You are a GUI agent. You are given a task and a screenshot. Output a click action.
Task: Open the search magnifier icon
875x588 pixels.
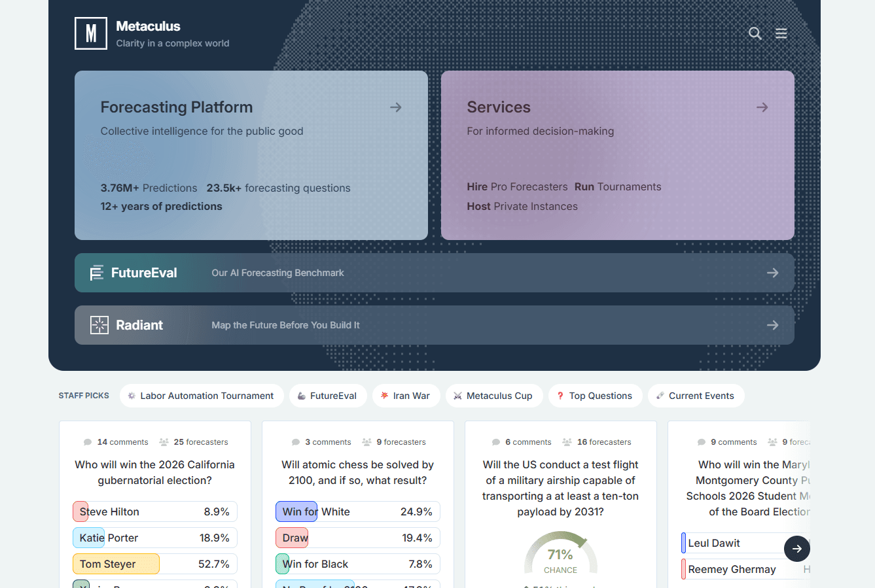tap(755, 33)
